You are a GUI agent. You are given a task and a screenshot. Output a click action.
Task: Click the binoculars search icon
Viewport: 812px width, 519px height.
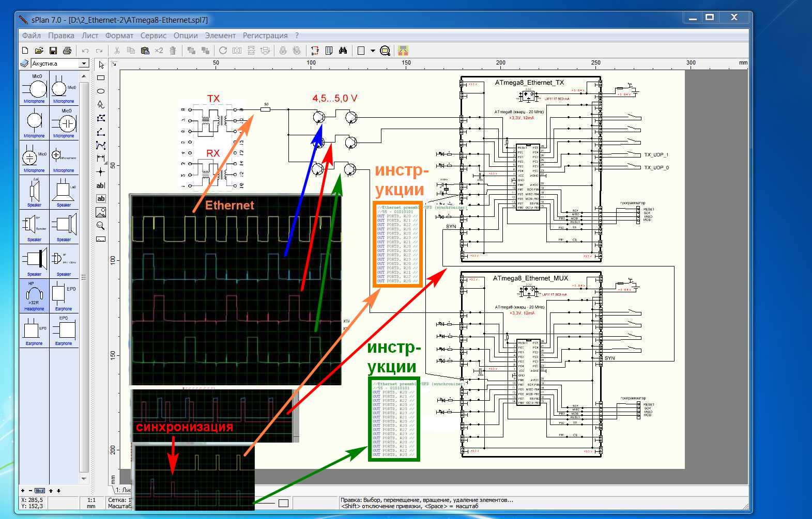coord(343,51)
